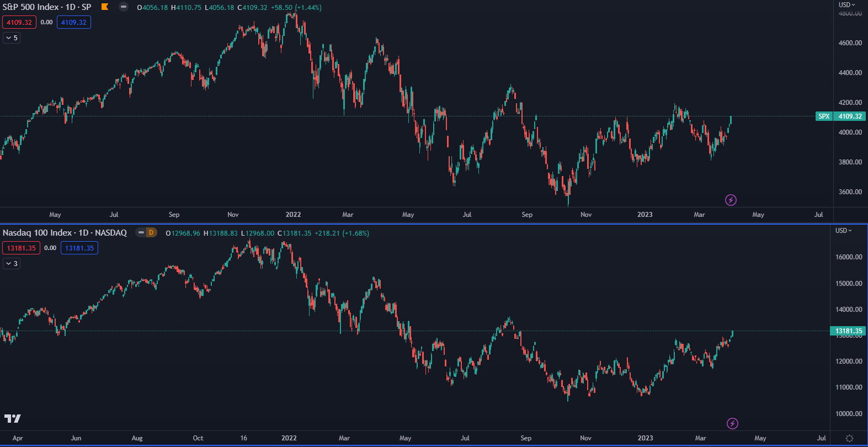Click the 13181.35 price label on Nasdaq axis

click(848, 331)
